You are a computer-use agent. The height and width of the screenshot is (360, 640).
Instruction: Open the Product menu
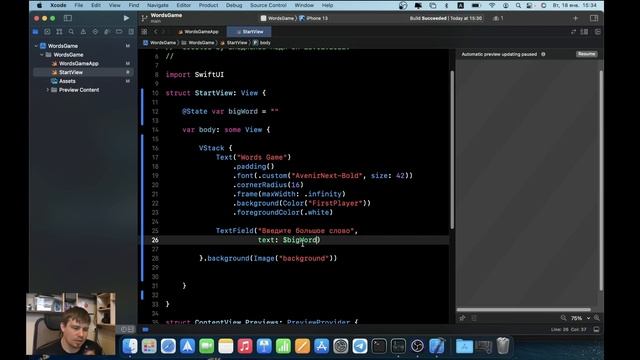(208, 5)
